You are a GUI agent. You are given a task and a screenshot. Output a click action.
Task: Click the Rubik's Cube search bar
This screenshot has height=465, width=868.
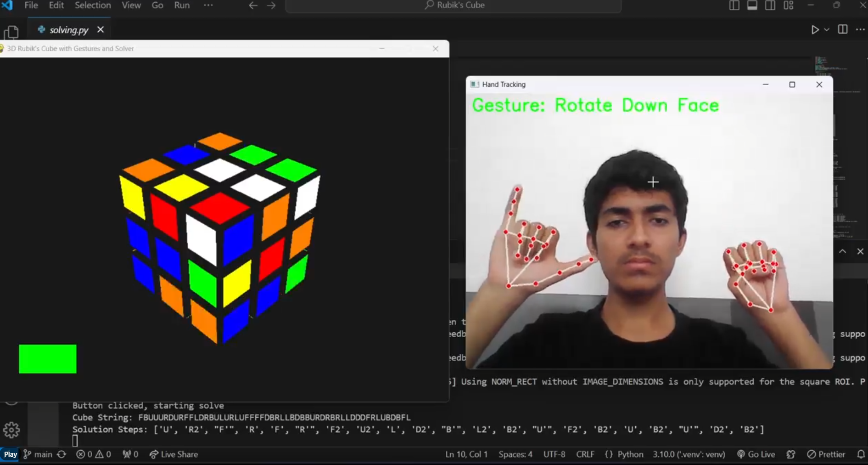pyautogui.click(x=454, y=5)
